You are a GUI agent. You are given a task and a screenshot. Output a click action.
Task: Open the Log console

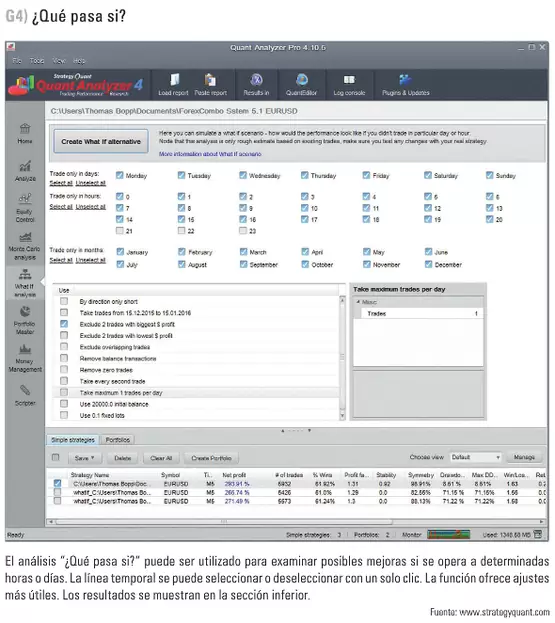click(349, 85)
